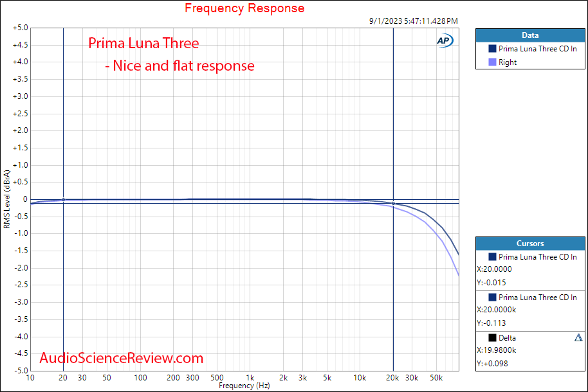The image size is (588, 392).
Task: Click the RMS Level (dBrA) axis label
Action: pos(6,199)
